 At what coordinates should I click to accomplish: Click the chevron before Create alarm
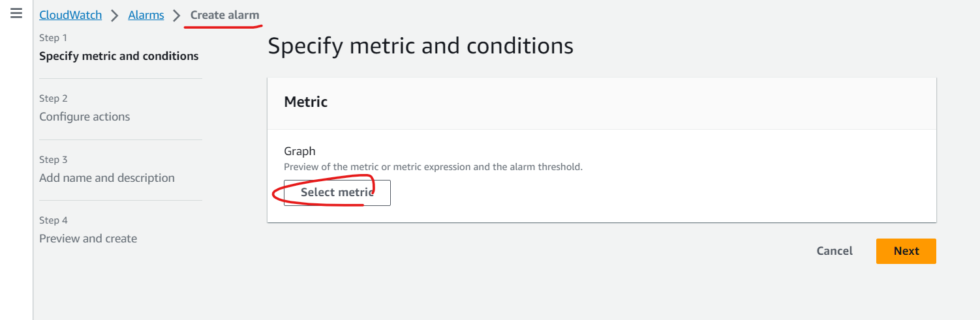coord(177,15)
